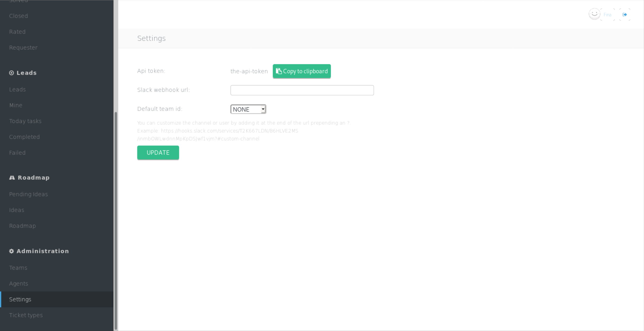Open the Ticket types page
The width and height of the screenshot is (644, 331).
click(x=26, y=315)
